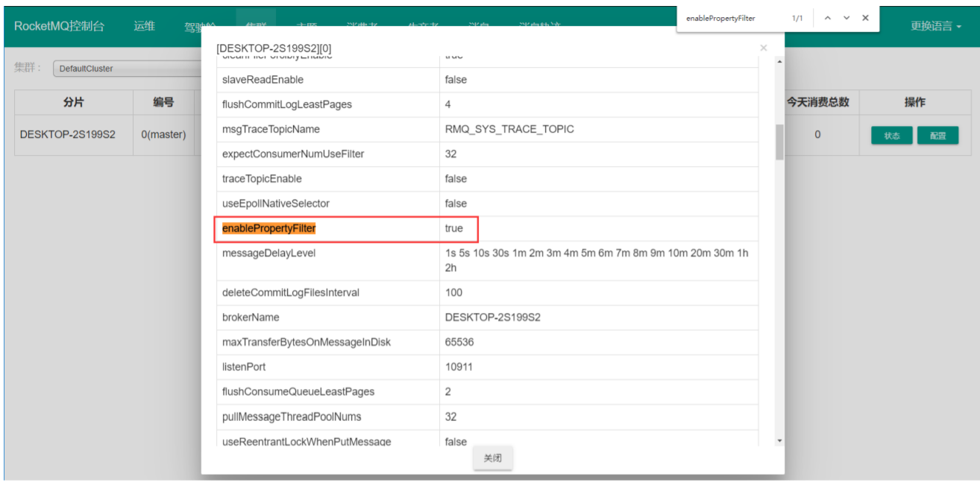Screen dimensions: 980x494
Task: Select the flushCommitLogLeastPages property name
Action: [287, 104]
